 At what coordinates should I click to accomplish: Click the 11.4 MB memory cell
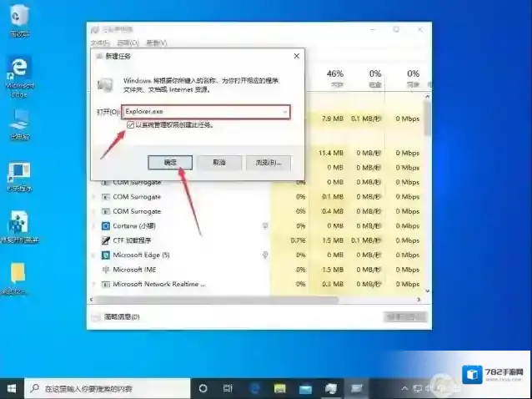click(x=331, y=153)
